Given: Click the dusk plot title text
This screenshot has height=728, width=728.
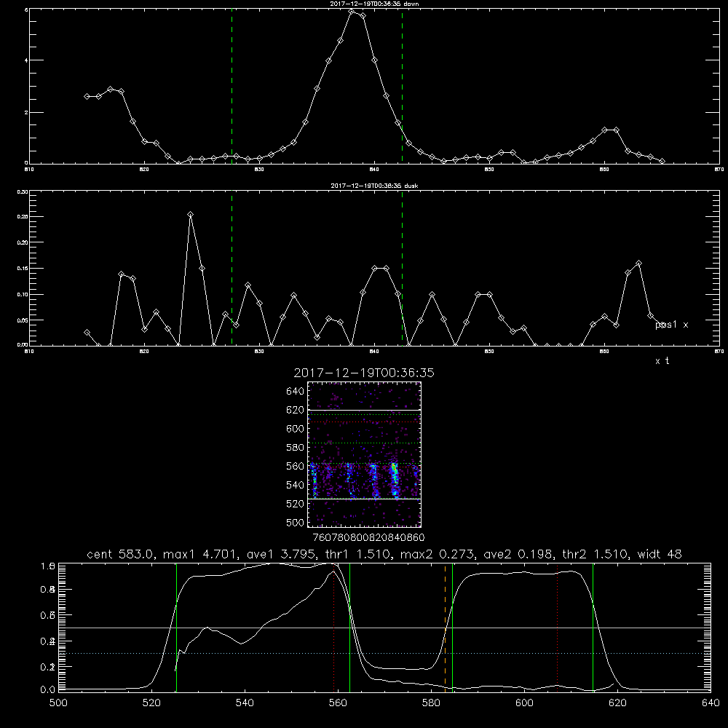Looking at the screenshot, I should pos(374,186).
